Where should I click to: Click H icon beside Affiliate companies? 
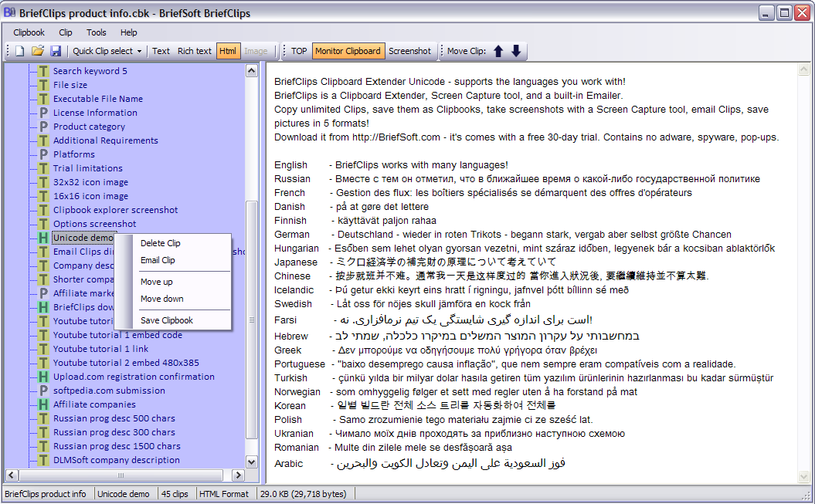click(x=44, y=405)
